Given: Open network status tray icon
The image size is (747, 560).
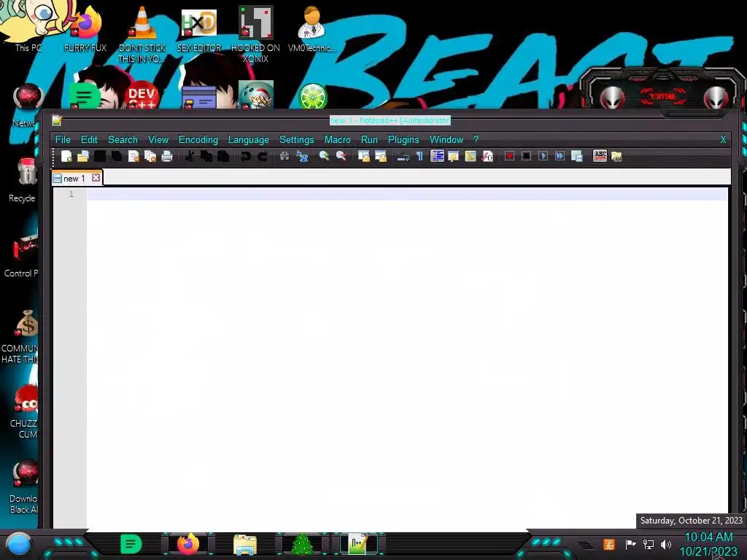Looking at the screenshot, I should [x=649, y=544].
